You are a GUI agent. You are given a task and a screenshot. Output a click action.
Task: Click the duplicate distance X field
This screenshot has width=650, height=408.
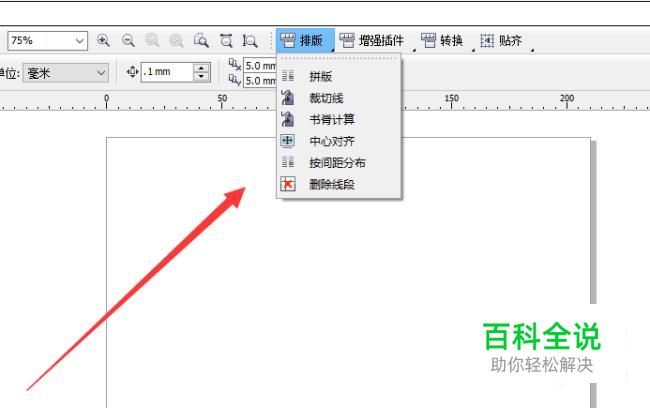pos(260,65)
